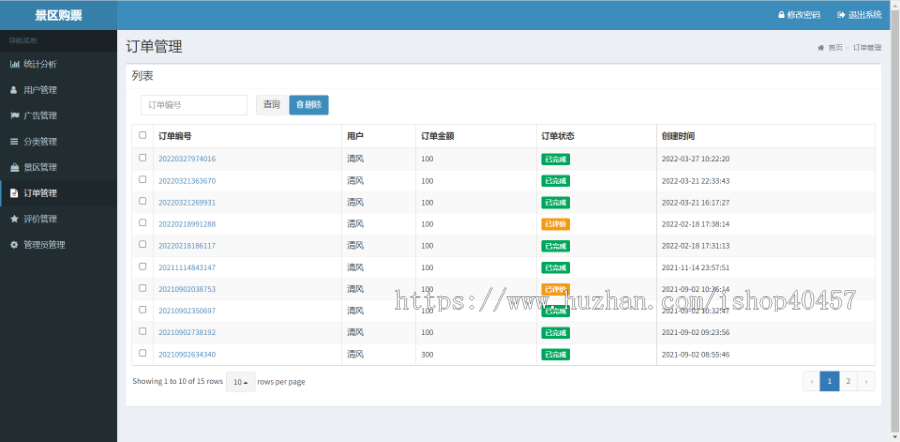Check the box for order 20220218186117
Viewport: 900px width, 442px height.
point(143,245)
